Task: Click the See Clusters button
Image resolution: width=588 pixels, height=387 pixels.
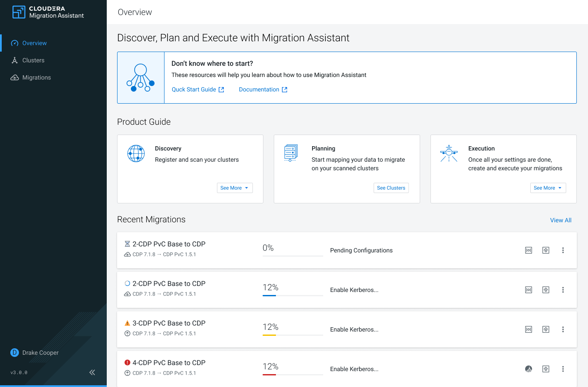Action: click(x=391, y=188)
